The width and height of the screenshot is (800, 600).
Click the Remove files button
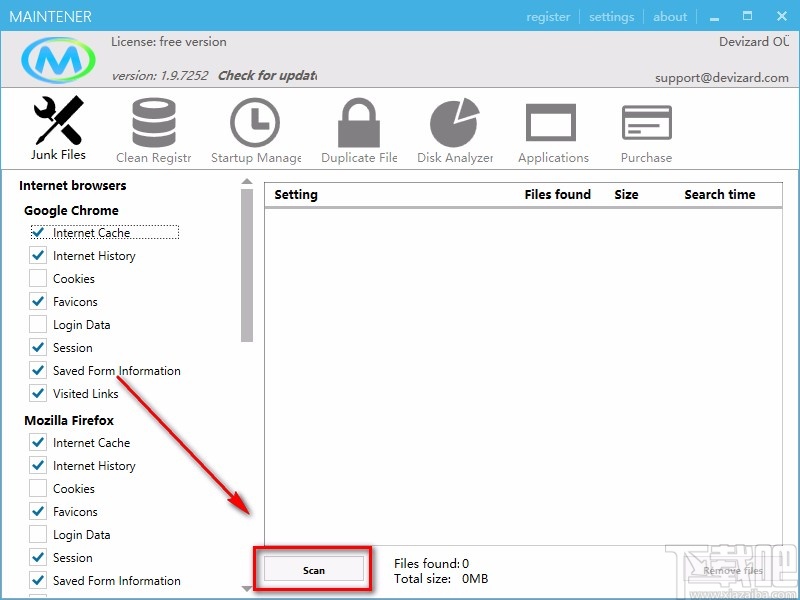pyautogui.click(x=733, y=570)
